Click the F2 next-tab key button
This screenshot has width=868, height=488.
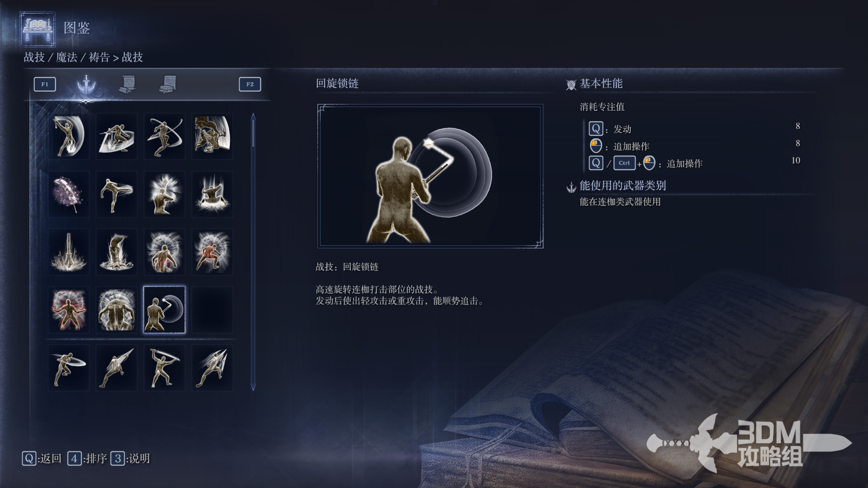[x=250, y=84]
